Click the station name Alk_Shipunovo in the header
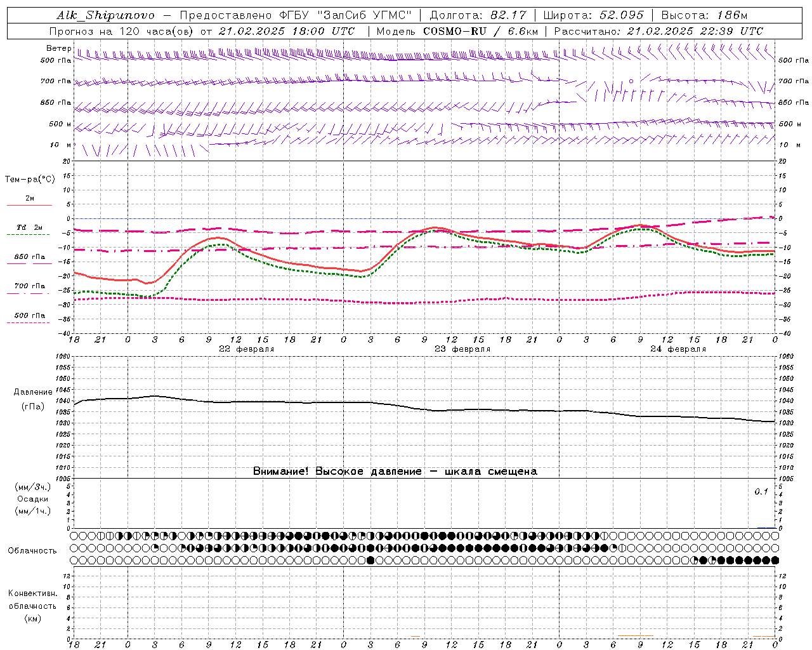Viewport: 812px width, 650px height. [106, 15]
